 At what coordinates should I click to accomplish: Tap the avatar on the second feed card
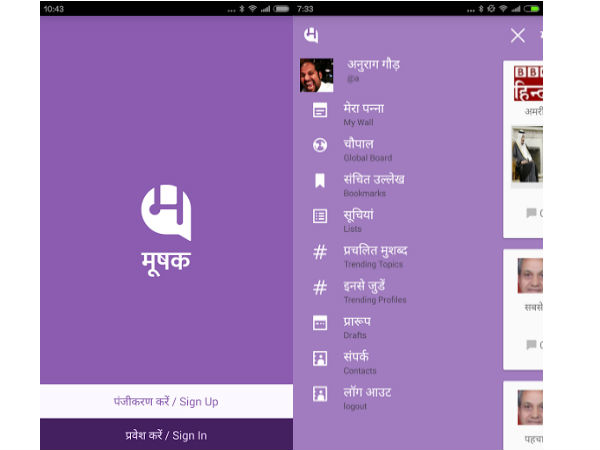coord(530,276)
